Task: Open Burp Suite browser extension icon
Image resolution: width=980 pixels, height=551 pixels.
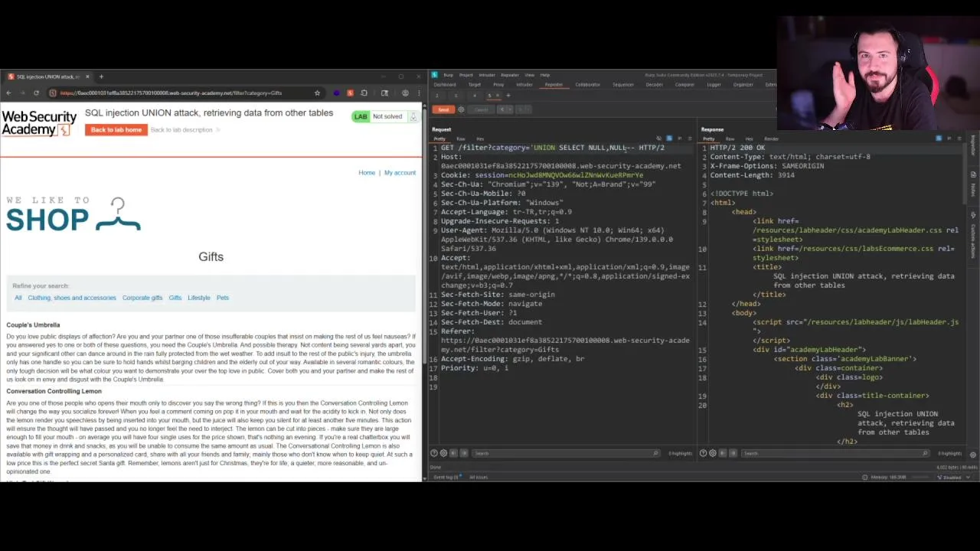Action: [x=350, y=93]
